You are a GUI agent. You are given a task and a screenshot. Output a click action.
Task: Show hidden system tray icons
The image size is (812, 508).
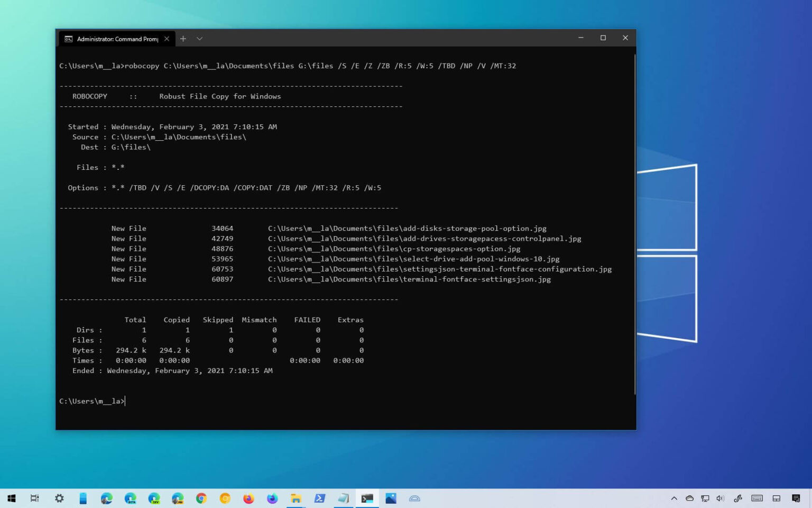[674, 498]
